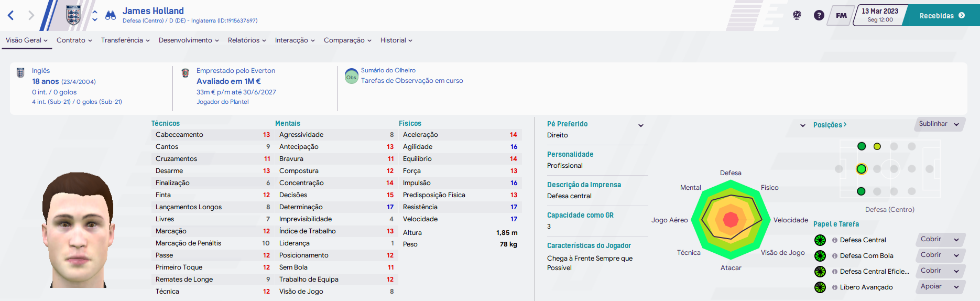
Task: Select the lower green defender position dot
Action: 861,191
